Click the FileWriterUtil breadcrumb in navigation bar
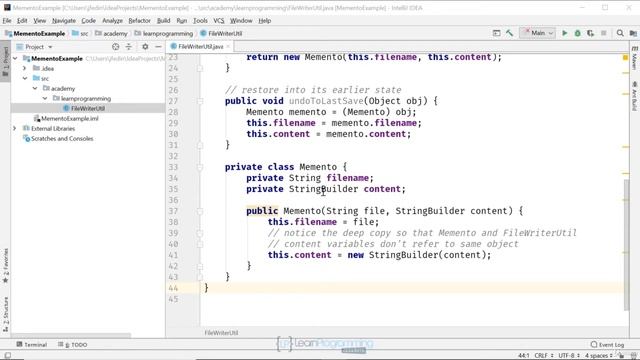Viewport: 640px width, 360px height. click(x=221, y=33)
